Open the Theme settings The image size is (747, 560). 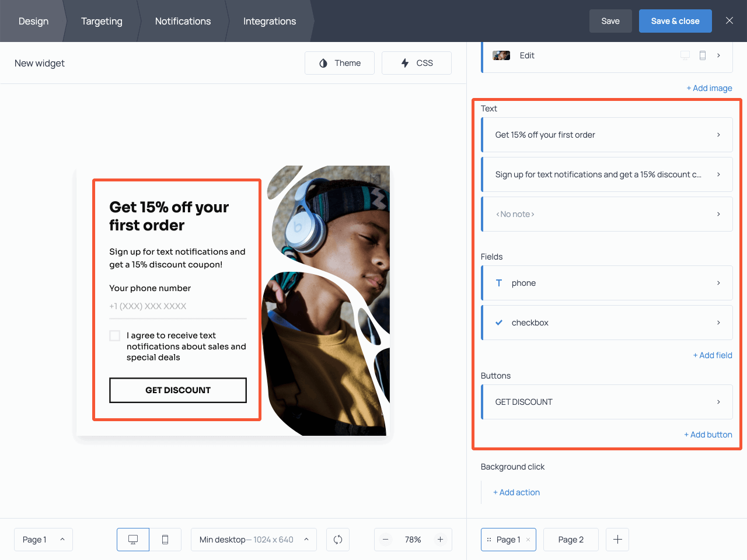tap(339, 62)
